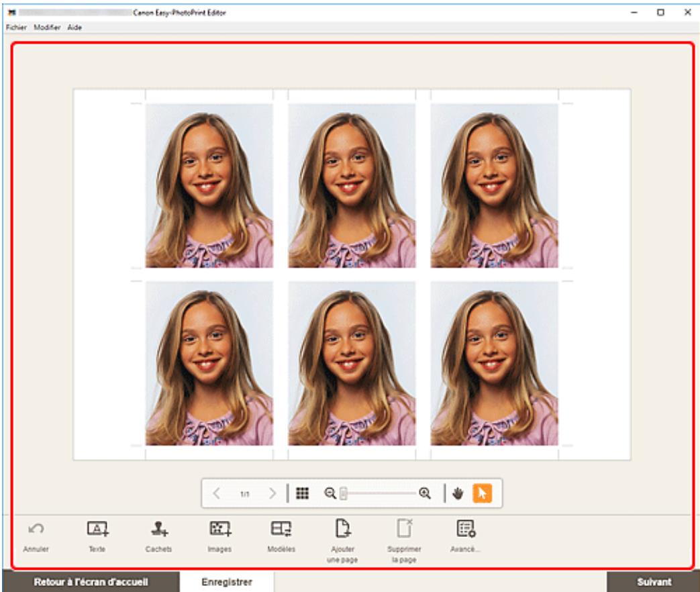Click the zoom in magnifier
Viewport: 700px width, 592px height.
(x=425, y=493)
